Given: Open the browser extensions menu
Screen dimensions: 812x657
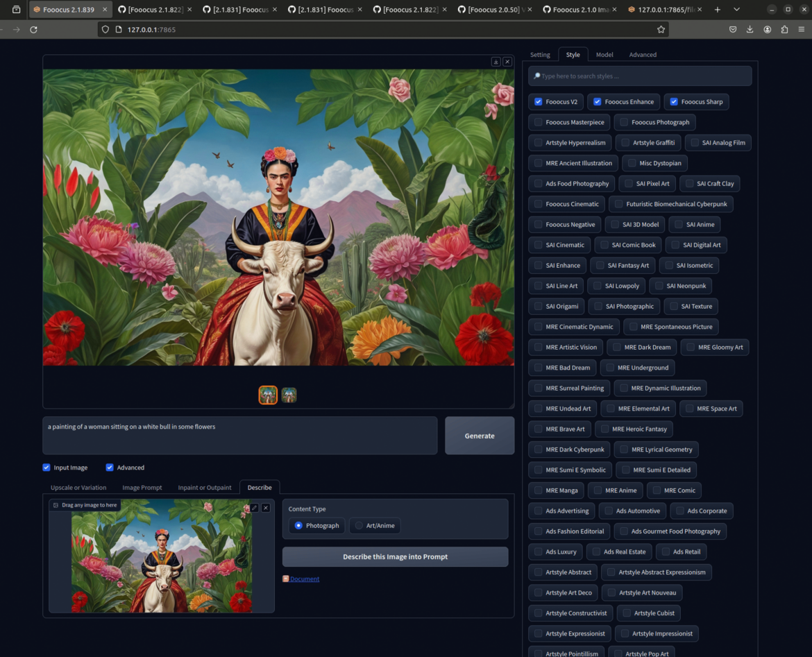Looking at the screenshot, I should point(784,30).
